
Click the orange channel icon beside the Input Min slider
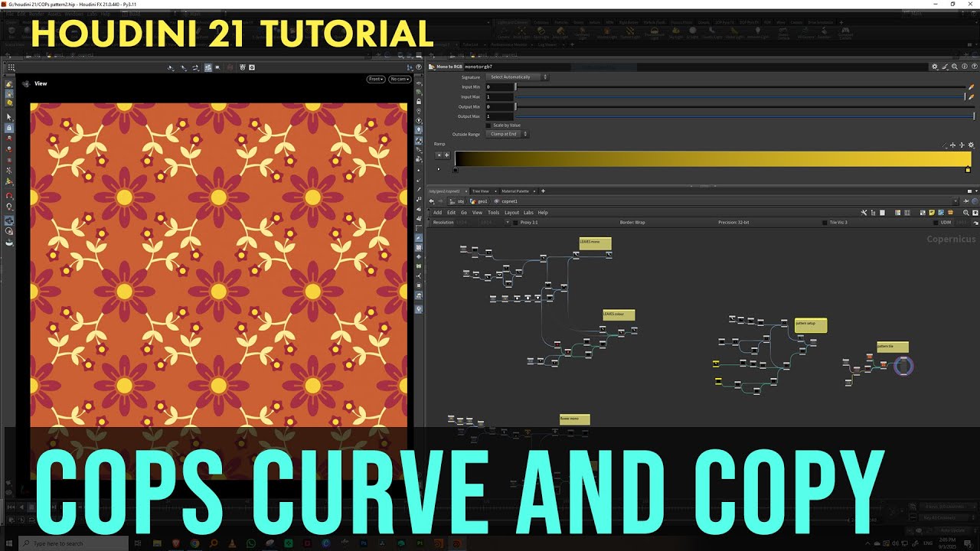(972, 86)
